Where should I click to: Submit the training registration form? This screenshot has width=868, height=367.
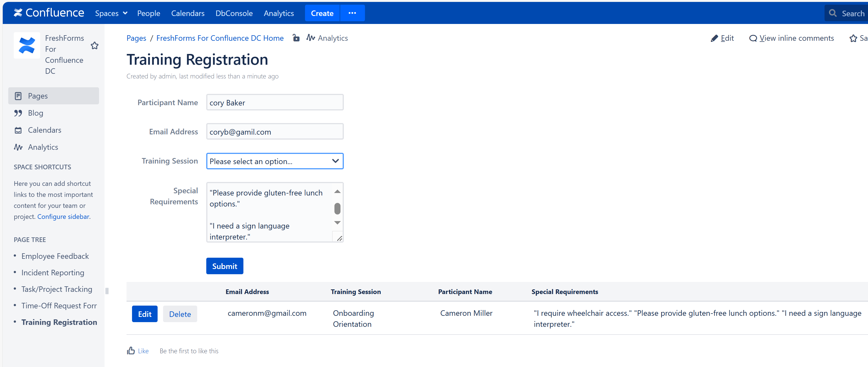point(224,266)
